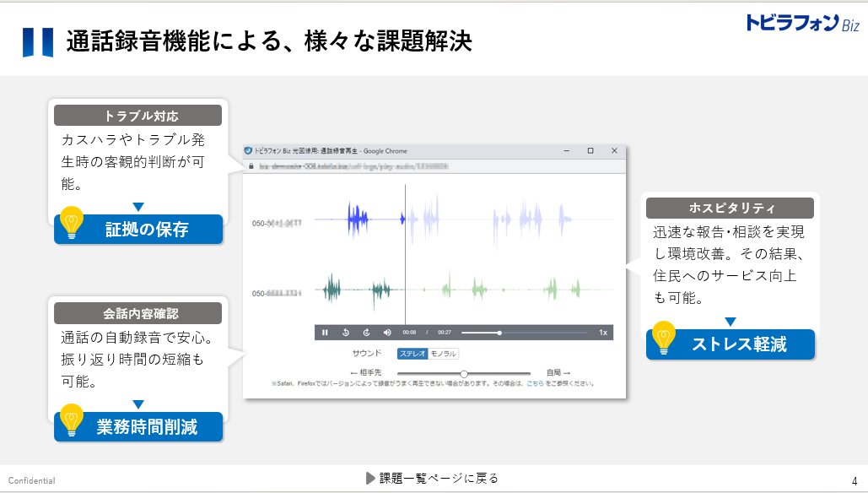Click the playback progress bar knob
This screenshot has width=868, height=493.
coord(499,333)
